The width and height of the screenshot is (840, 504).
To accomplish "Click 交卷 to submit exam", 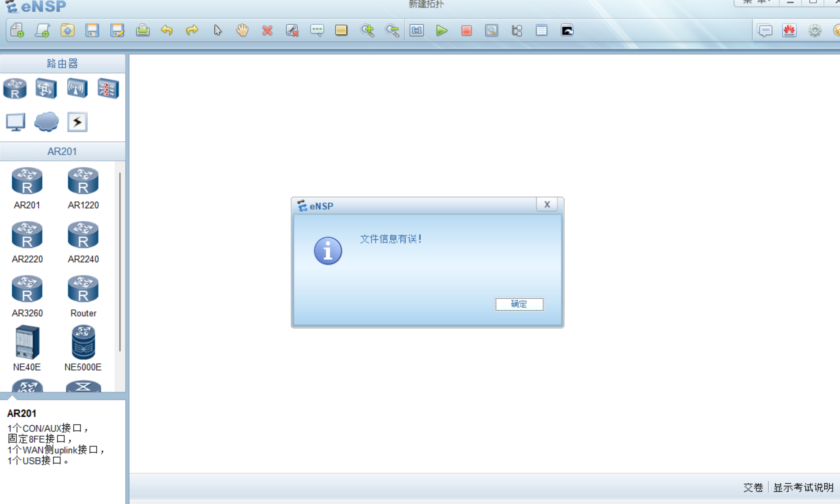I will point(753,488).
